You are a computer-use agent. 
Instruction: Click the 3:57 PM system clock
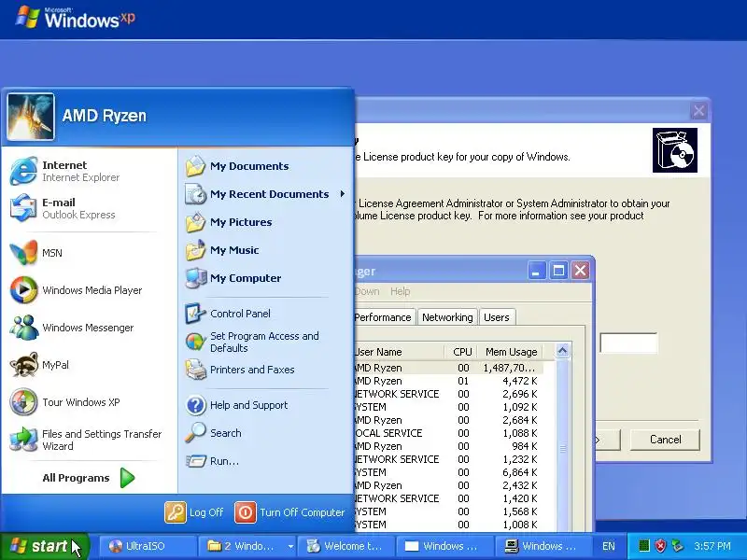pyautogui.click(x=712, y=546)
